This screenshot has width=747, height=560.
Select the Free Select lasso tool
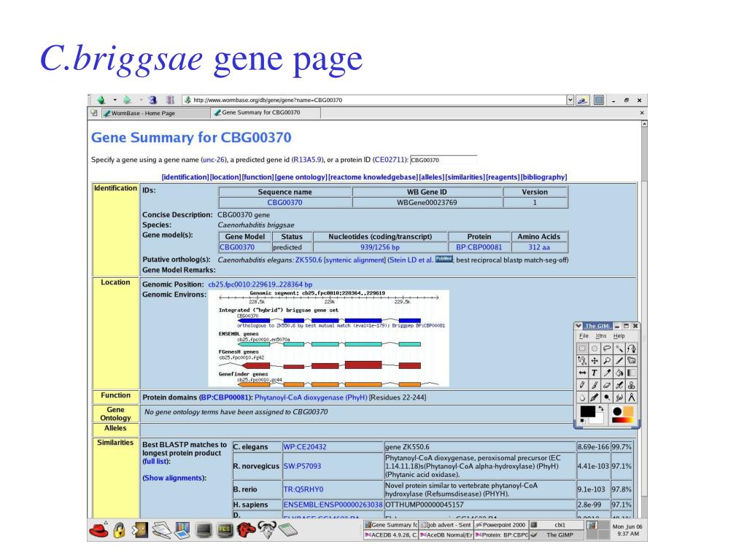click(607, 348)
